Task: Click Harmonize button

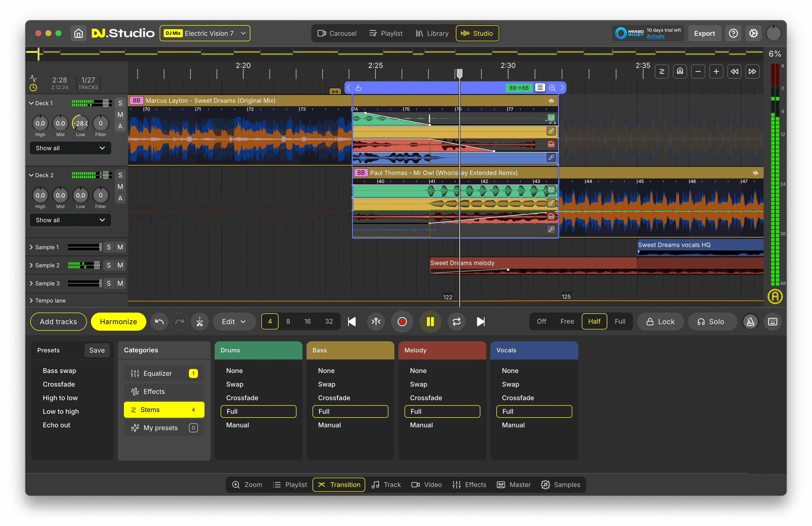Action: [118, 321]
